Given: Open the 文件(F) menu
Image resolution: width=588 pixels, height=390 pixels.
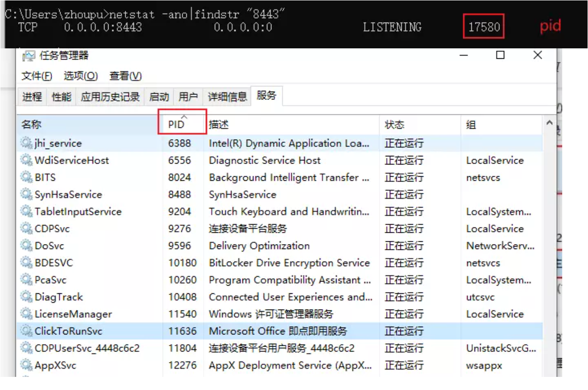Looking at the screenshot, I should tap(37, 76).
